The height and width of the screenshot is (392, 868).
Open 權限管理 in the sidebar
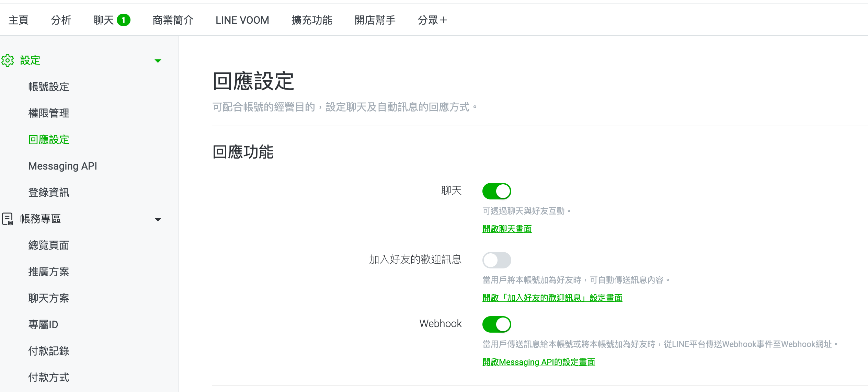coord(49,113)
